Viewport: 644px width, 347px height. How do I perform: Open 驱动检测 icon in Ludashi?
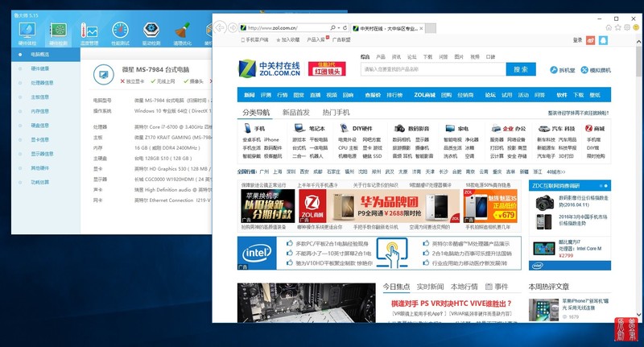coord(151,31)
